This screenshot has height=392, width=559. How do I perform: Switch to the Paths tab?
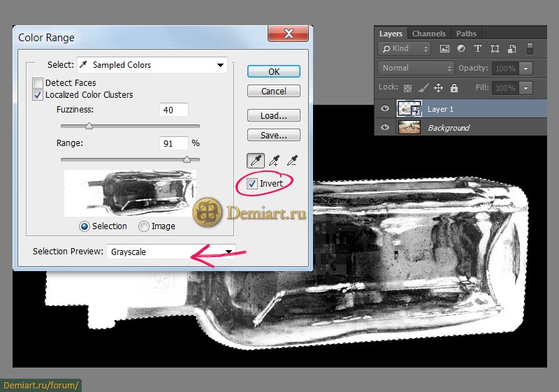466,34
